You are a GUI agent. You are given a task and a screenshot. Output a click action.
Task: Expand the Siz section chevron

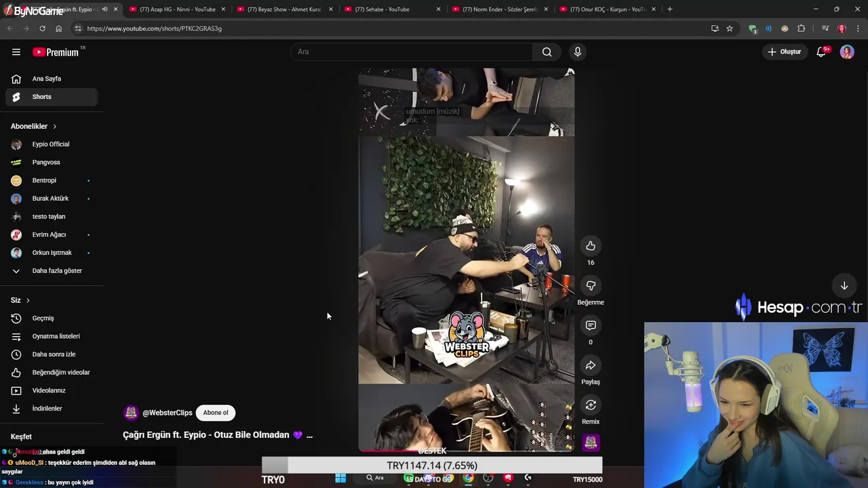[x=28, y=300]
